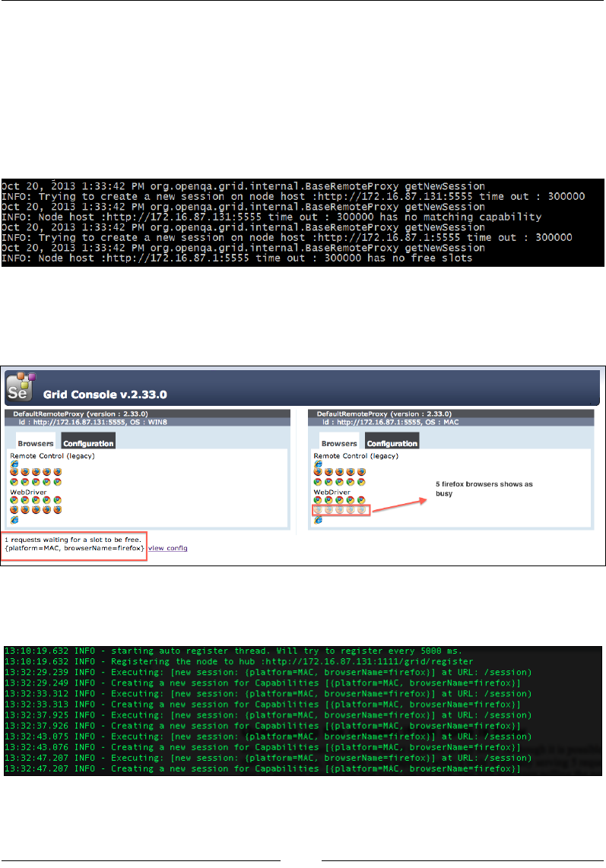Click '1 requests waiting for a slot' message

coord(72,539)
